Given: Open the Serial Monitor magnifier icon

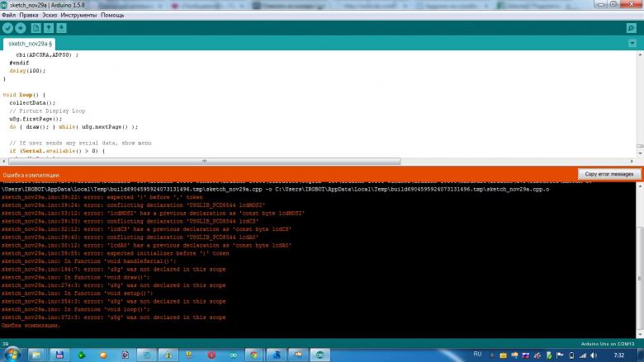Looking at the screenshot, I should pos(632,28).
